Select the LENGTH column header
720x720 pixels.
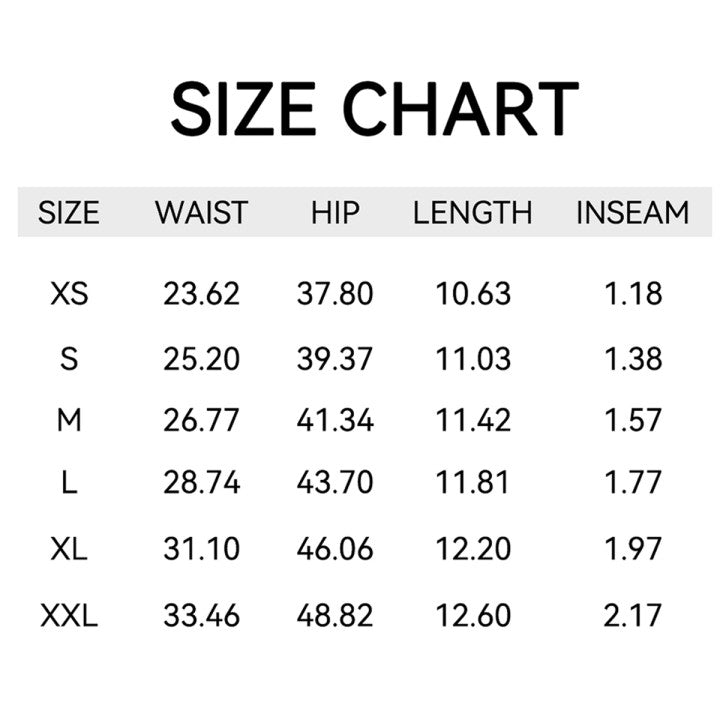click(x=473, y=213)
